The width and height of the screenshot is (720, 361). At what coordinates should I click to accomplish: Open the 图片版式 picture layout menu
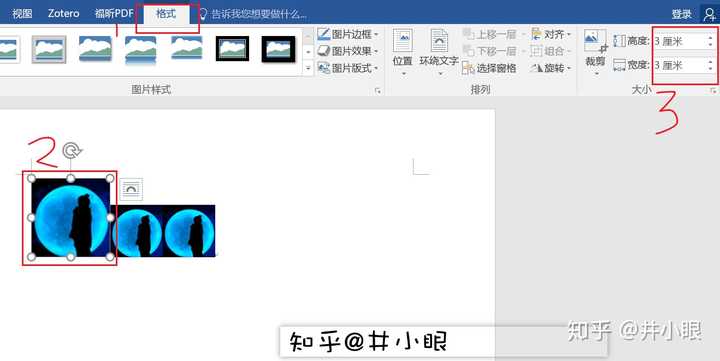(x=349, y=68)
